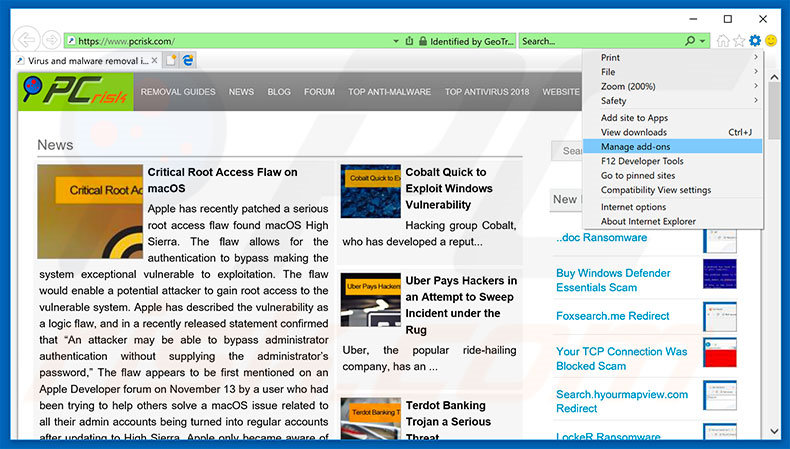
Task: Click the TCP Connection Blocked thumbnail
Action: [x=720, y=352]
